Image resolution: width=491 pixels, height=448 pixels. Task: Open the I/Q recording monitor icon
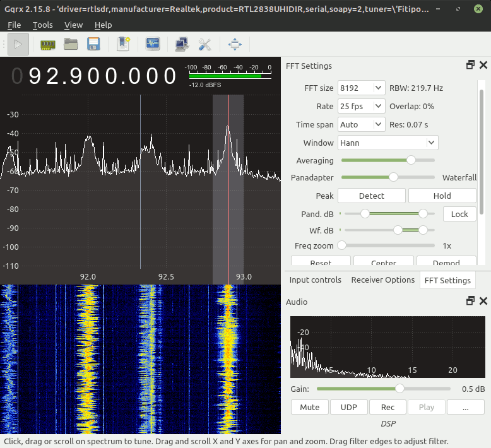point(153,44)
